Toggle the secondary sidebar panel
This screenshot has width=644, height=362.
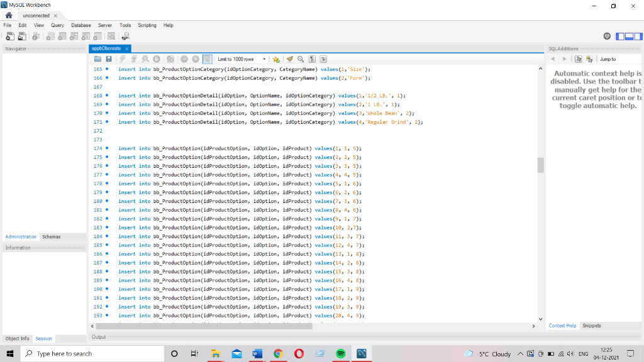click(x=640, y=36)
